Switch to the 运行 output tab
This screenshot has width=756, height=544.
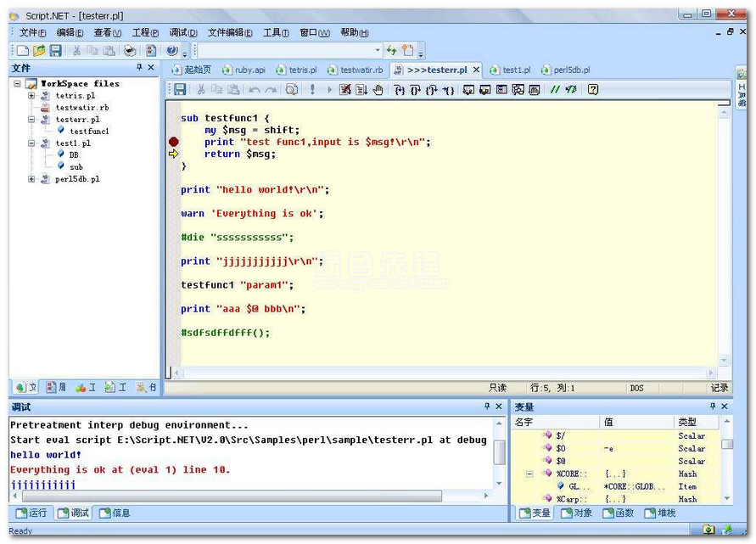click(32, 513)
